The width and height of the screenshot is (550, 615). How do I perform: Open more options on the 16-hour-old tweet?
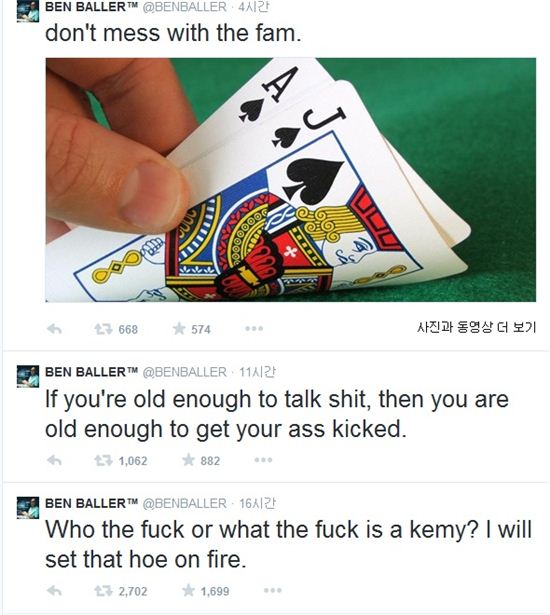click(273, 590)
